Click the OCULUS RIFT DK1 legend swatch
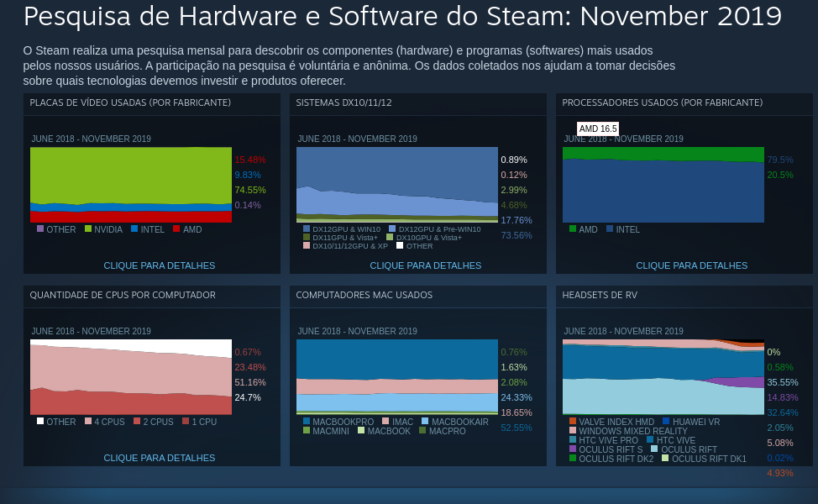Screen dimensions: 818x504 pyautogui.click(x=665, y=458)
